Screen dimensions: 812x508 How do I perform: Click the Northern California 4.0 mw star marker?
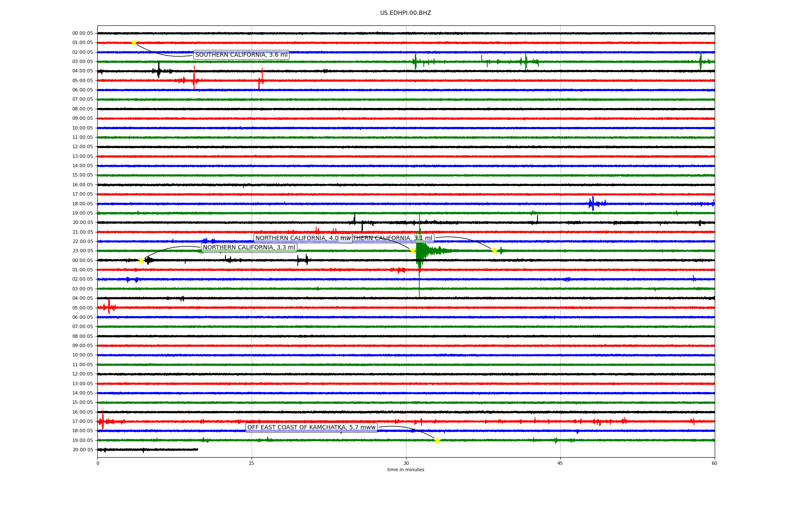coord(413,251)
